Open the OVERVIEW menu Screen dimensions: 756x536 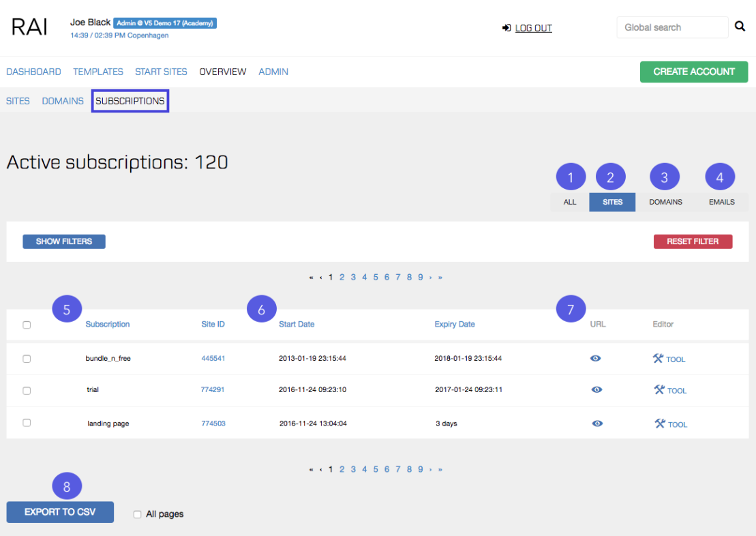coord(223,72)
